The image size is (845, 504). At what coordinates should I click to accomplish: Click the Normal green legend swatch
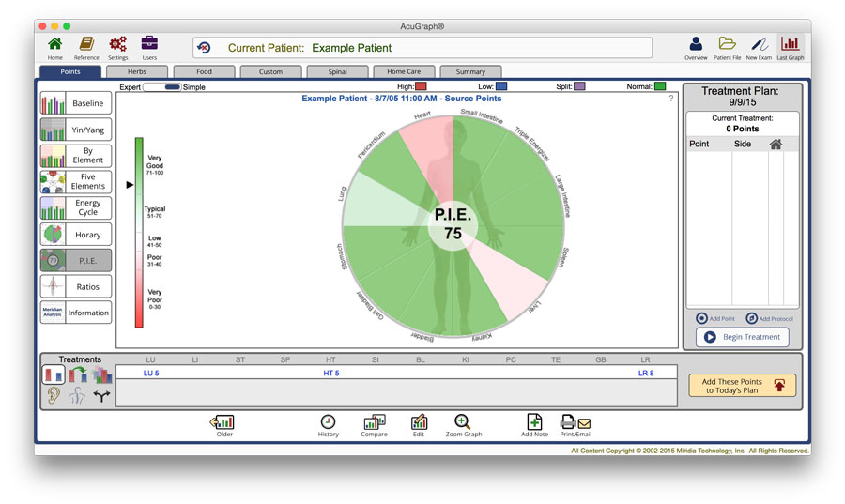tap(660, 86)
